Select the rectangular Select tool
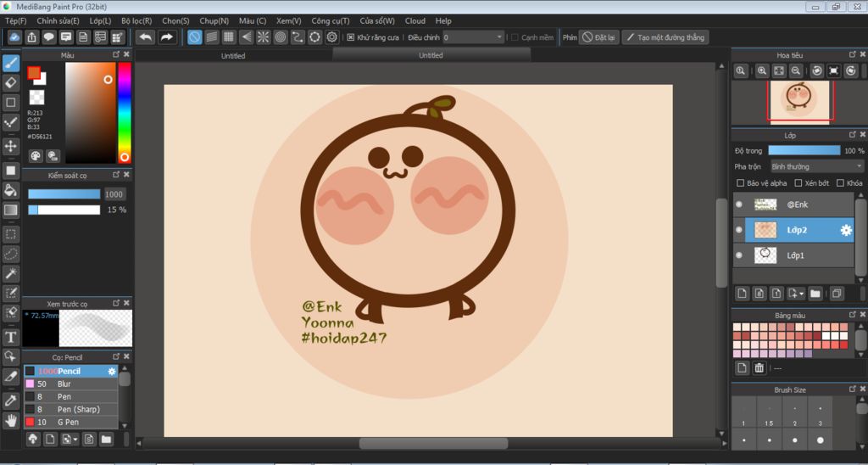The width and height of the screenshot is (868, 465). click(x=10, y=234)
